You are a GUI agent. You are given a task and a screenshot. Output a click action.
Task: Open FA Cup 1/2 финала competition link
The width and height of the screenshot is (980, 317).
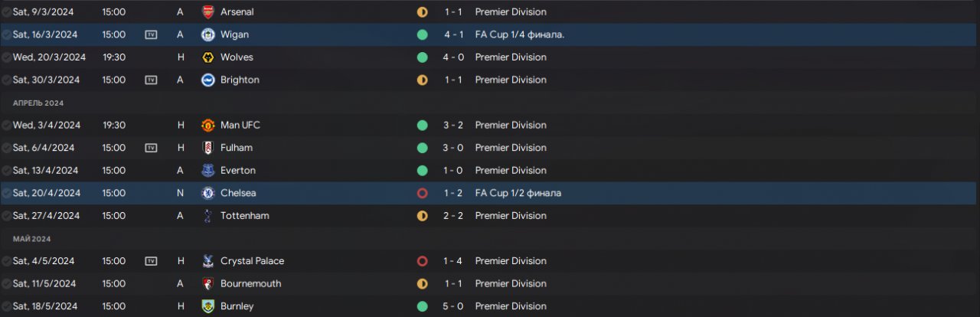pos(518,193)
